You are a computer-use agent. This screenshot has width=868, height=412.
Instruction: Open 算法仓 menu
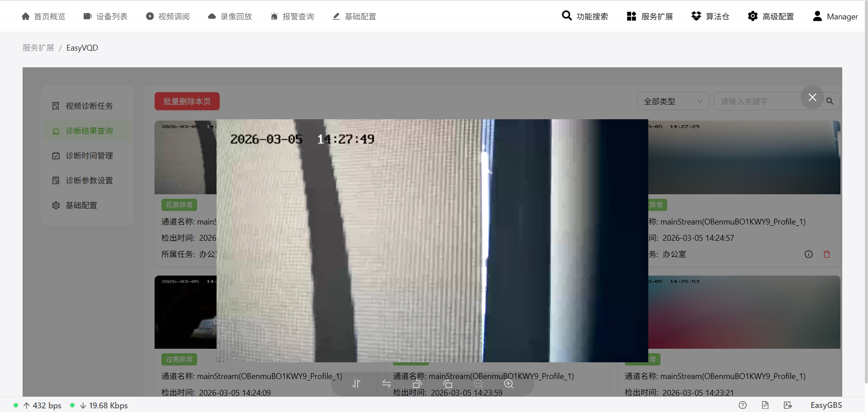pos(710,16)
